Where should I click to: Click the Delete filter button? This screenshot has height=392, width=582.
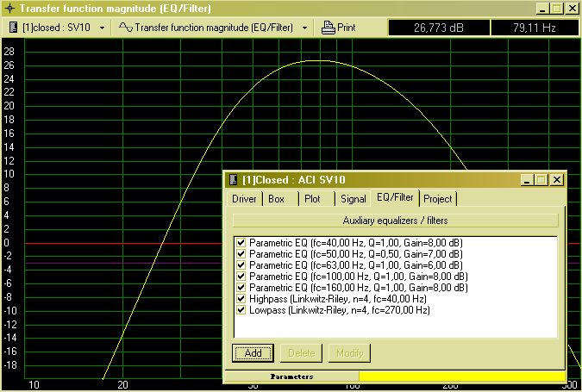(x=302, y=352)
